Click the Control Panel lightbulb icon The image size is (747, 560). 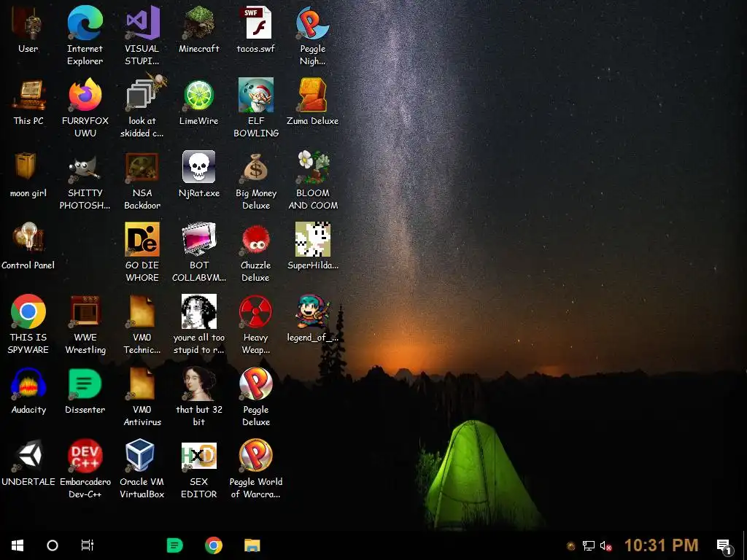pos(28,238)
